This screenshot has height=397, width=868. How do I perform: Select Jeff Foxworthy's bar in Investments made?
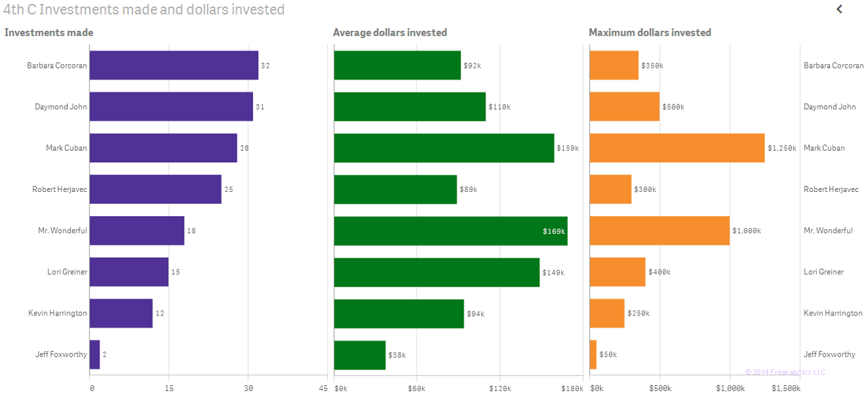[94, 354]
